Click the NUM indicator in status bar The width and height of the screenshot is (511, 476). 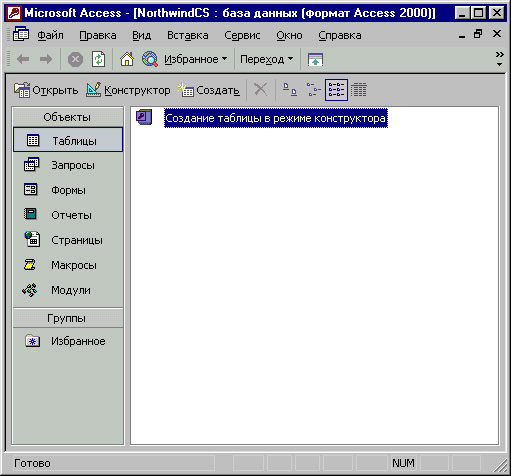pos(403,463)
